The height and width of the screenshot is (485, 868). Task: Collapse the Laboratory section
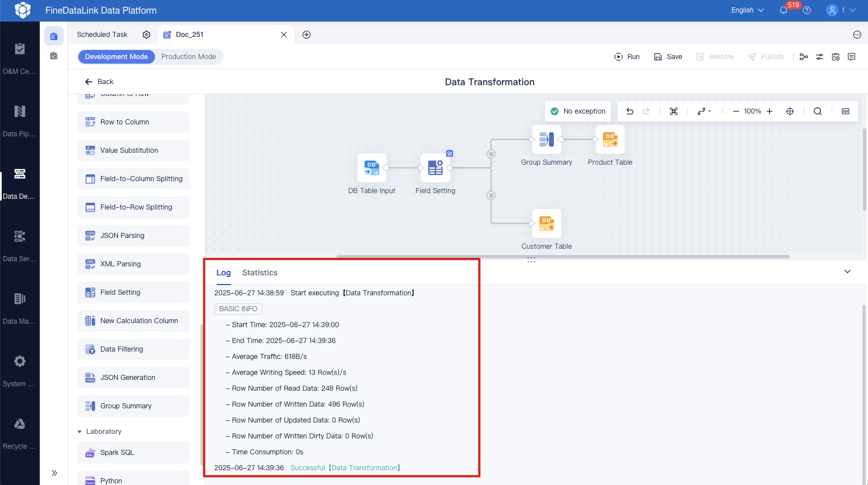79,432
